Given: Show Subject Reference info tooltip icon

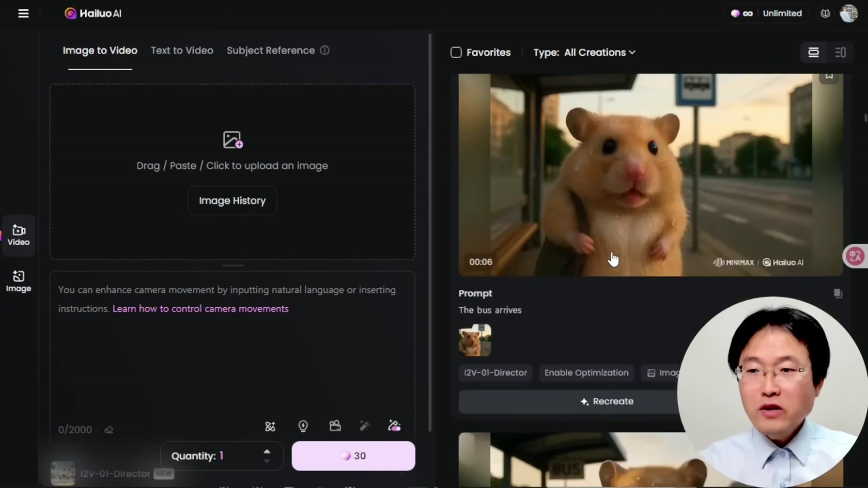Looking at the screenshot, I should [325, 50].
